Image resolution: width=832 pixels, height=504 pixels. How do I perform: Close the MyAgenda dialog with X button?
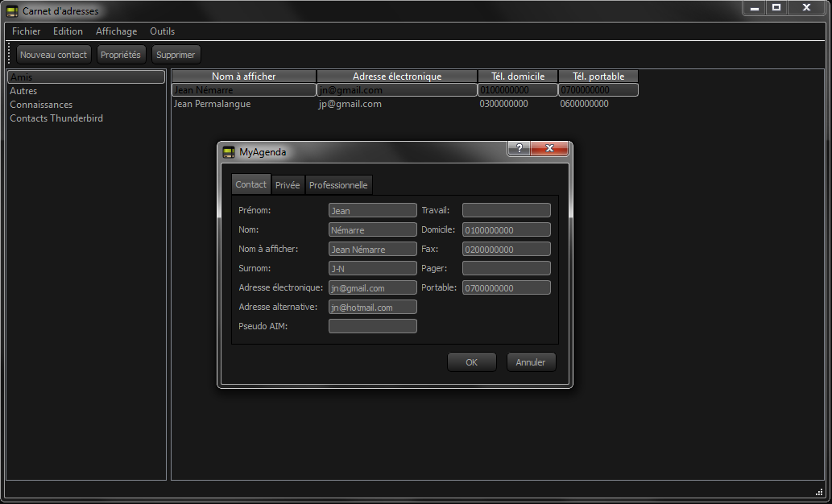pyautogui.click(x=549, y=149)
